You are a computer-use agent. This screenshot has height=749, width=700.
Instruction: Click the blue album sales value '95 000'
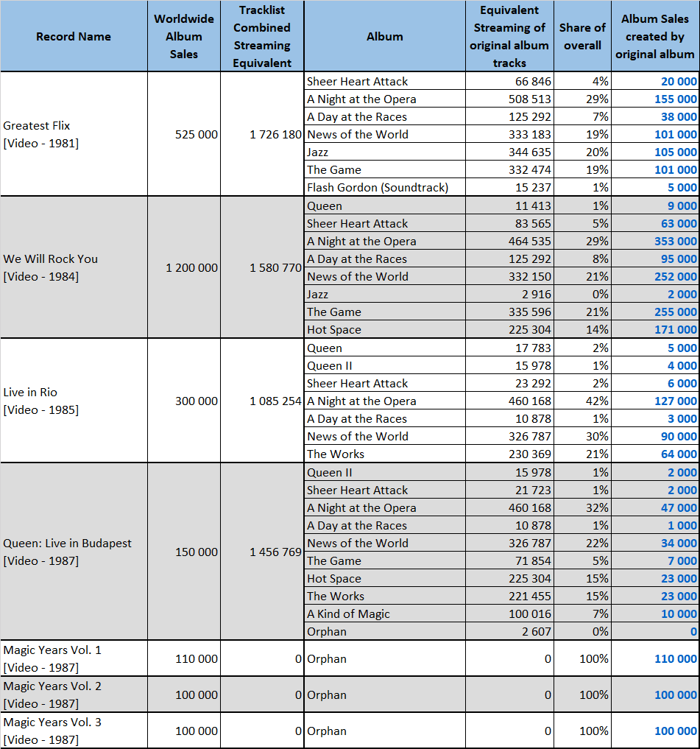pyautogui.click(x=679, y=259)
